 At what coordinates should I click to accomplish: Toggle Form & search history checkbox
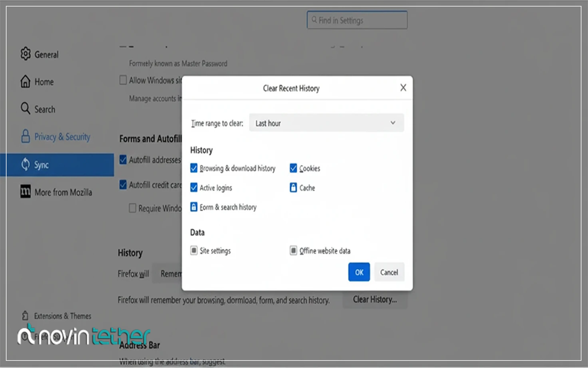194,207
